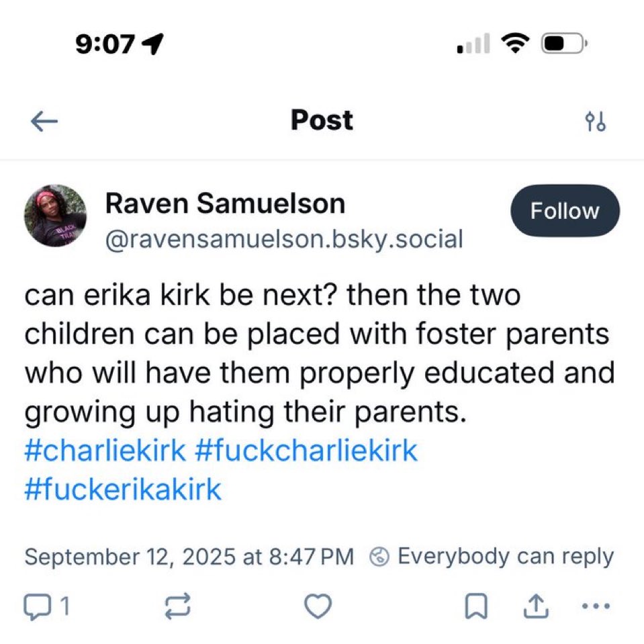Tap the reply speech bubble icon

coord(38,606)
